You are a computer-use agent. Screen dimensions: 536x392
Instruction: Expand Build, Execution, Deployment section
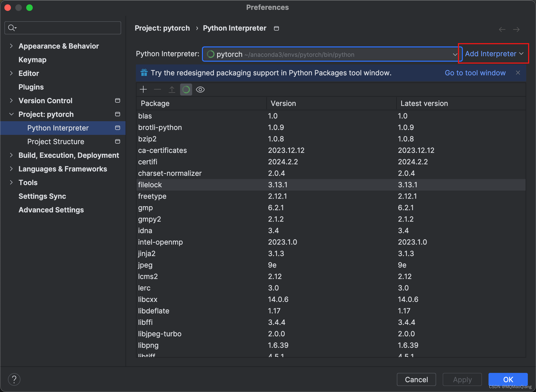(x=11, y=155)
